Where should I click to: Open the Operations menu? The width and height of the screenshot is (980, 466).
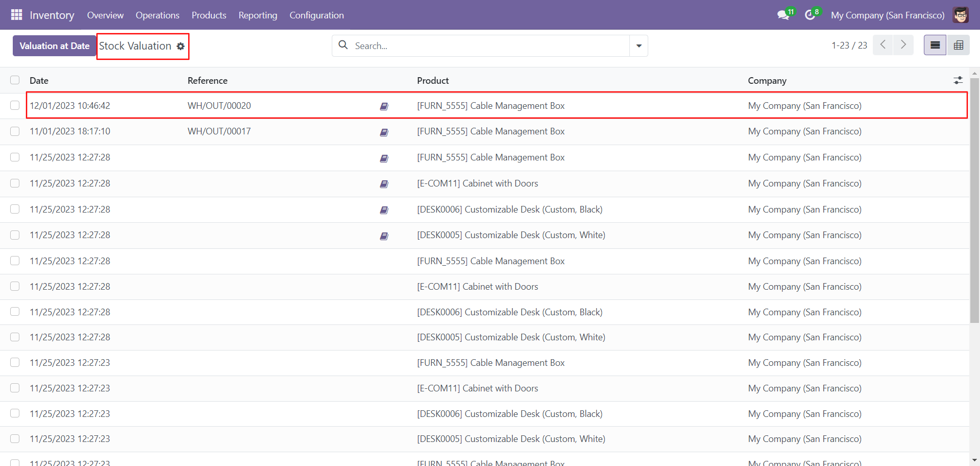[x=157, y=15]
